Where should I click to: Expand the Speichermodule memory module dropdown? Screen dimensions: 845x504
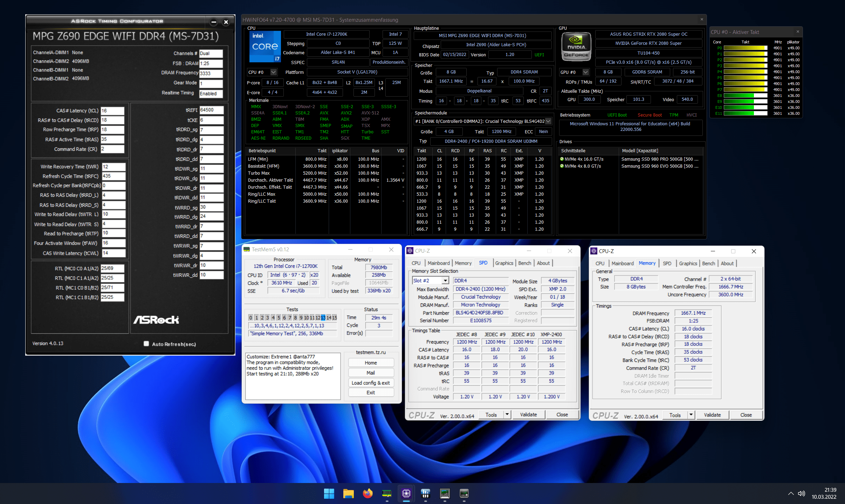point(548,121)
